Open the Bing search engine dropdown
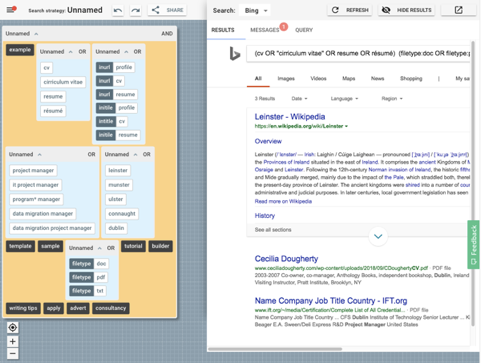This screenshot has width=481, height=363. coord(256,11)
